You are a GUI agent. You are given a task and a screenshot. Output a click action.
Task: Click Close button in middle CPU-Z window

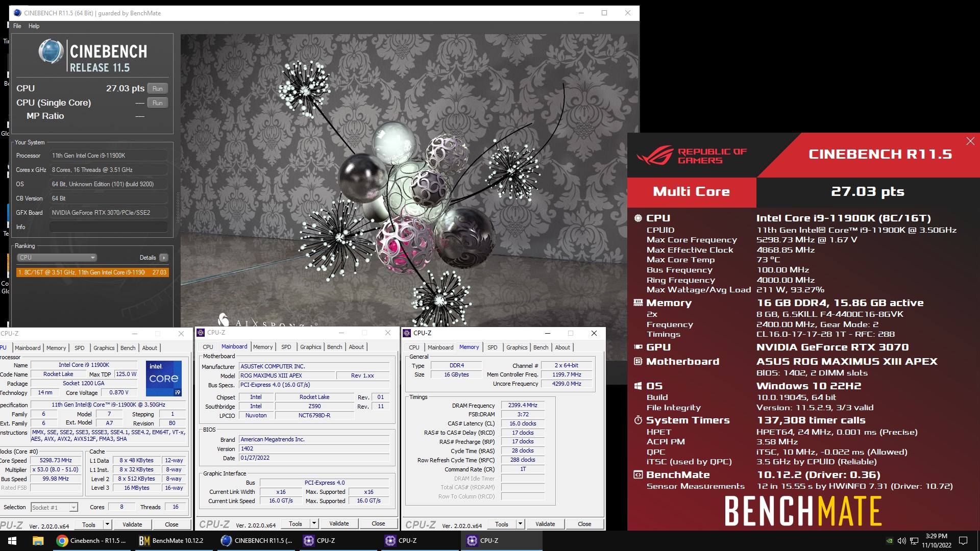(378, 524)
